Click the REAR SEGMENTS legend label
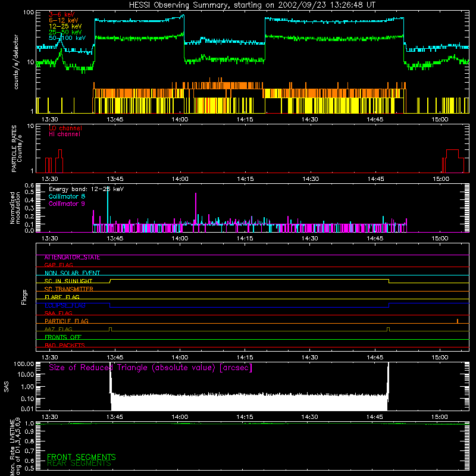The image size is (476, 476). click(79, 464)
